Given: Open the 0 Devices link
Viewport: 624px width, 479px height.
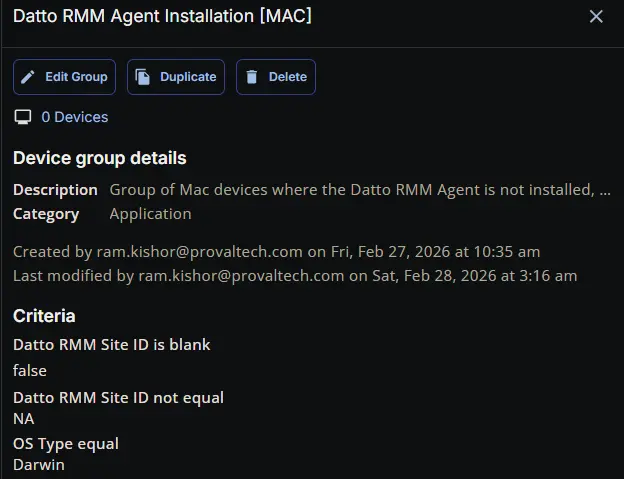Looking at the screenshot, I should [74, 117].
